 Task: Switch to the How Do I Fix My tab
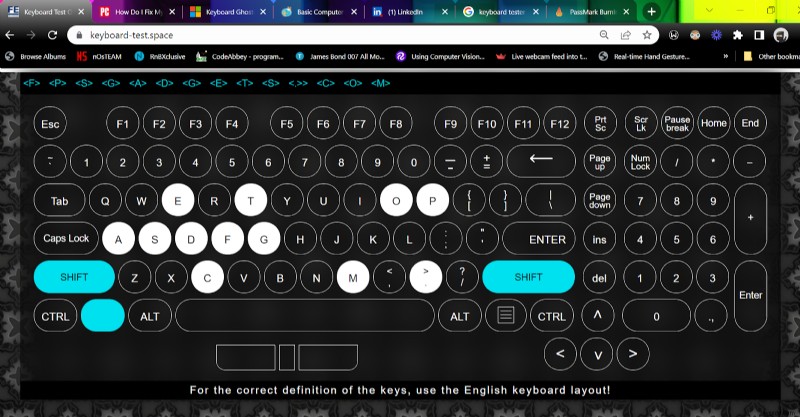pyautogui.click(x=137, y=12)
